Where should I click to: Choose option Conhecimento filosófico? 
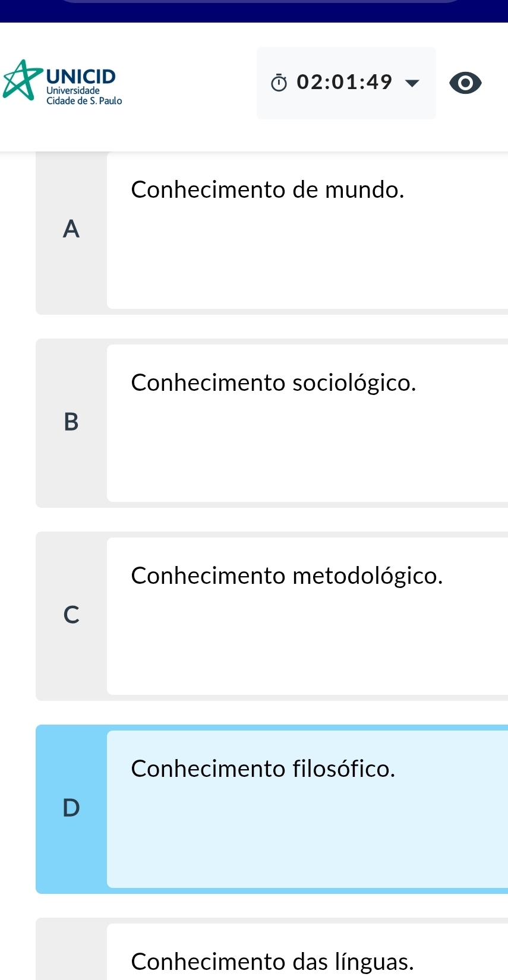click(263, 769)
